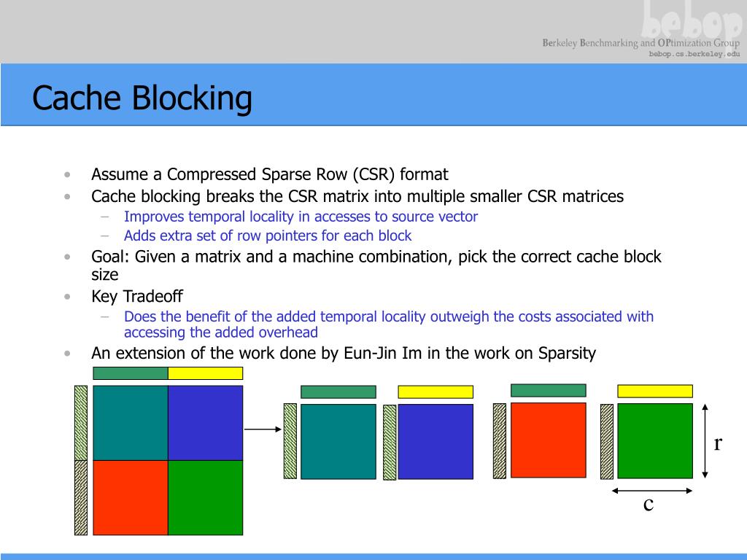Click the "c" column dimension label
This screenshot has width=747, height=560.
[649, 505]
